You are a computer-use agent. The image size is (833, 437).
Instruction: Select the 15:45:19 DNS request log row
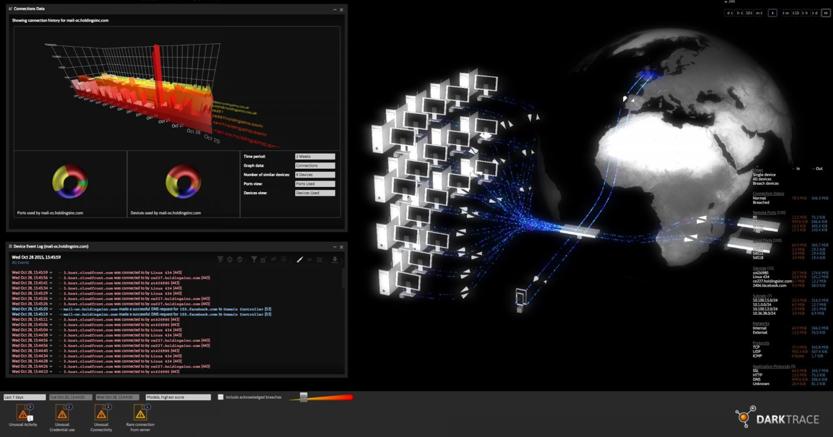141,314
